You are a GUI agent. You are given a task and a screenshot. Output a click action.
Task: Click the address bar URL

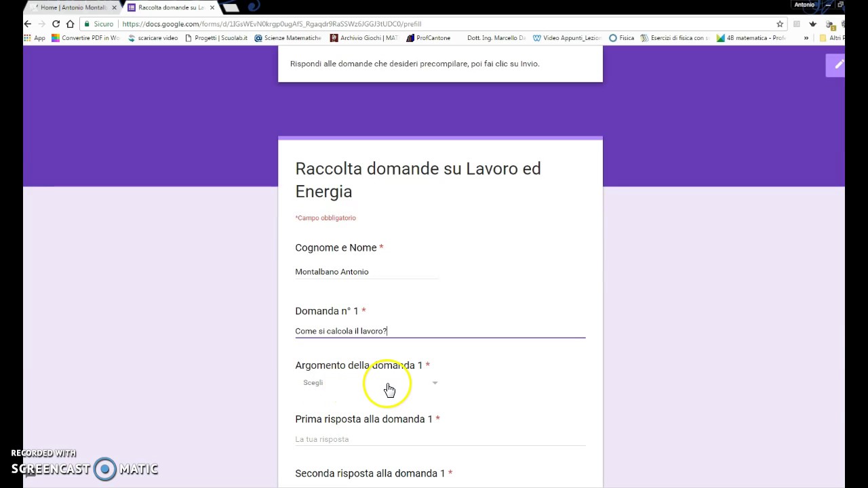pyautogui.click(x=271, y=24)
